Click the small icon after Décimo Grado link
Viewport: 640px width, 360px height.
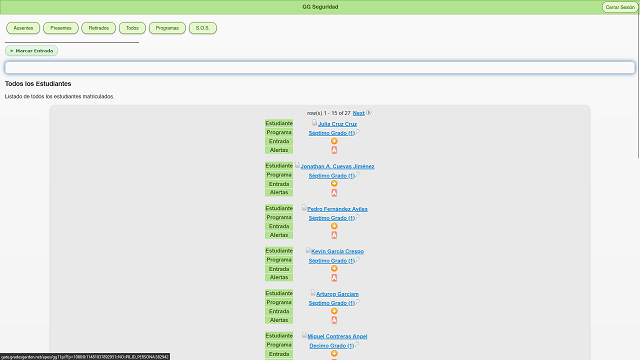click(x=357, y=344)
